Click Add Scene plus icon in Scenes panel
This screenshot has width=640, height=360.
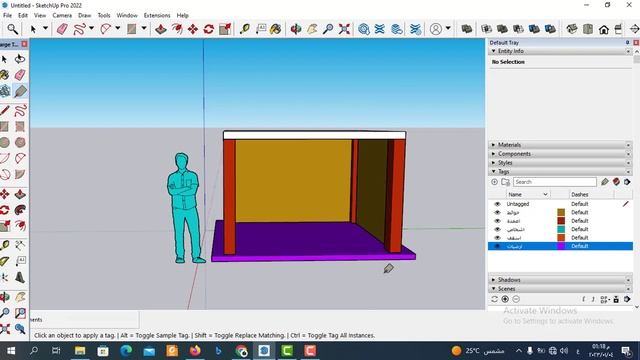[505, 299]
